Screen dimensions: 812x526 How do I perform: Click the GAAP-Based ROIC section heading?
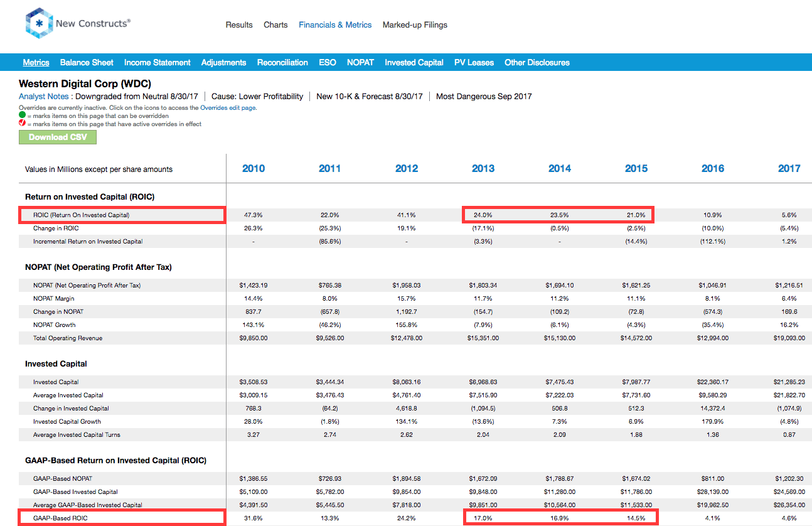115,460
